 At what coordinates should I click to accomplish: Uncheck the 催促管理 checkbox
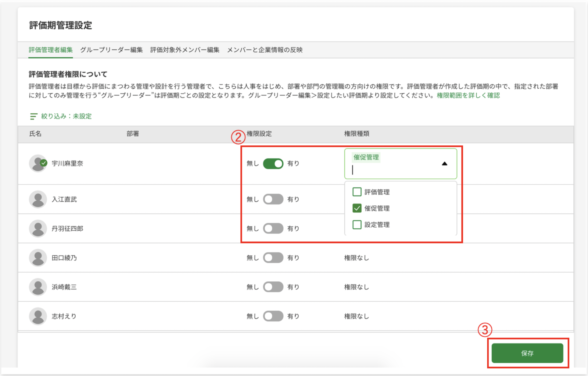(x=357, y=208)
